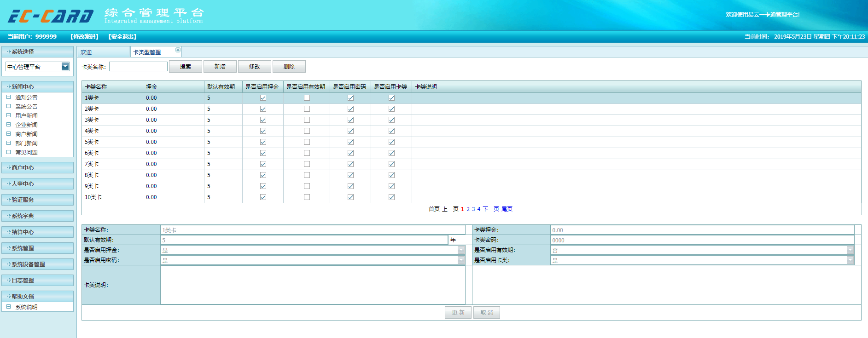Image resolution: width=868 pixels, height=338 pixels.
Task: Toggle 是否启用有效期 checkbox for 10类卡
Action: 307,197
